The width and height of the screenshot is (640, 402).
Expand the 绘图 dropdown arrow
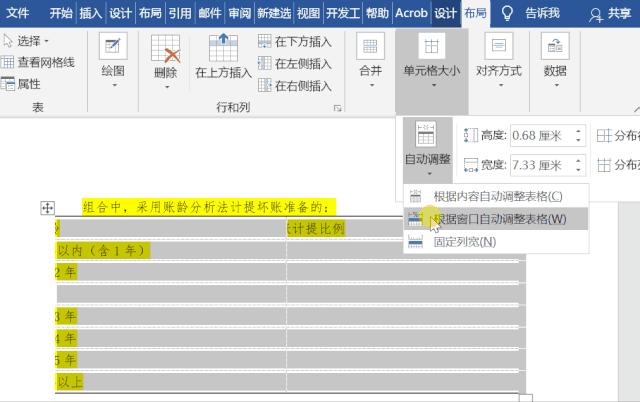(x=114, y=85)
